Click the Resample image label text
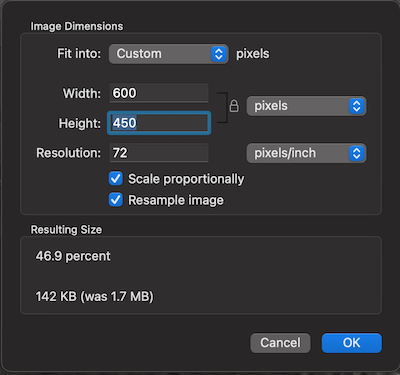 tap(176, 200)
